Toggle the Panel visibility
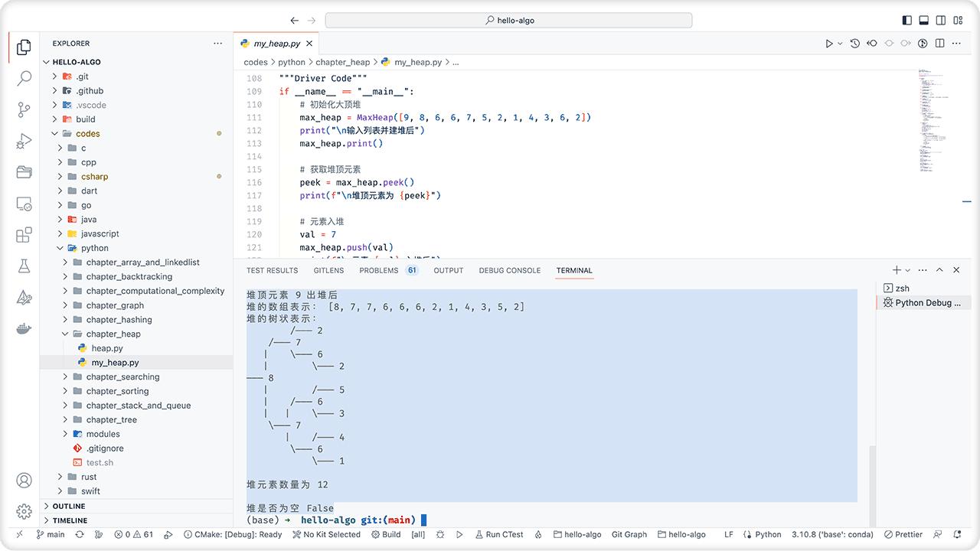980x551 pixels. point(924,19)
